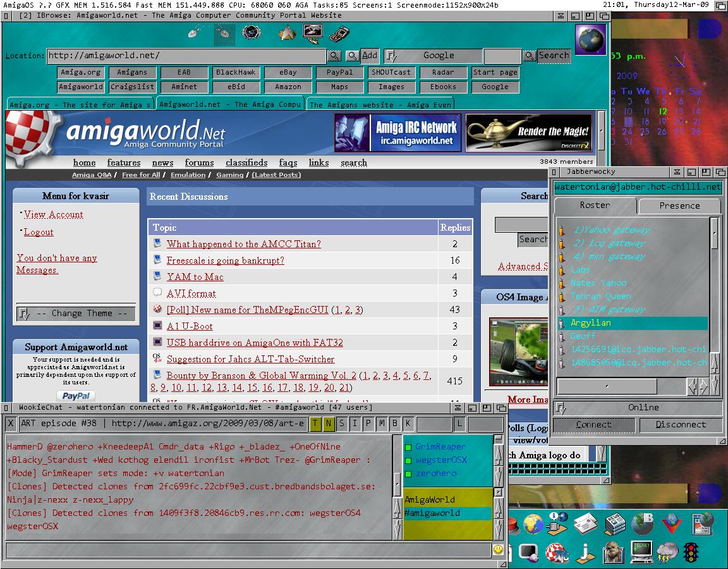
Task: Click the magnifier icon left of Add
Action: point(353,56)
